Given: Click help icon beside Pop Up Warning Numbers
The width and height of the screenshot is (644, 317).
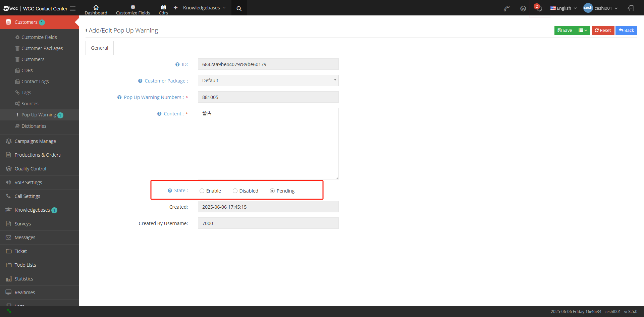Looking at the screenshot, I should 119,97.
